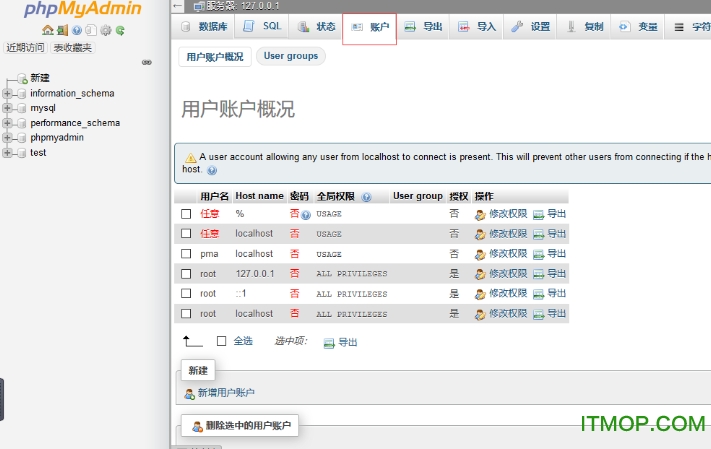This screenshot has width=711, height=449.
Task: Open the information_schema database
Action: pyautogui.click(x=72, y=93)
